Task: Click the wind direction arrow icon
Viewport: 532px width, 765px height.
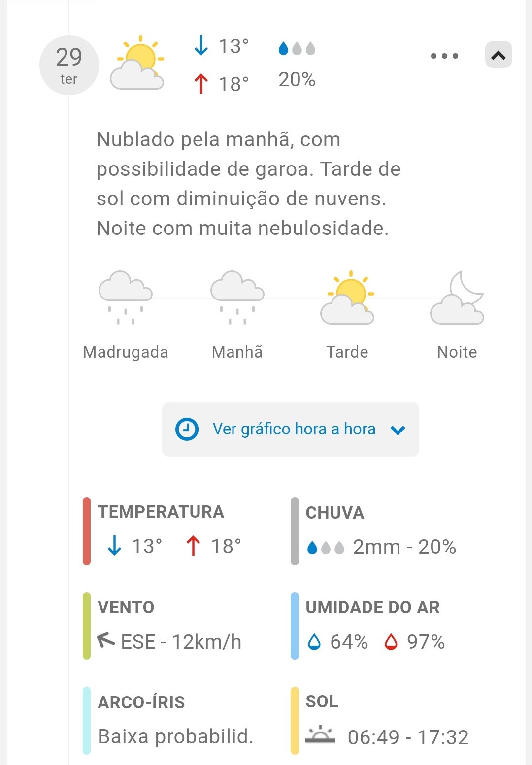Action: (106, 640)
